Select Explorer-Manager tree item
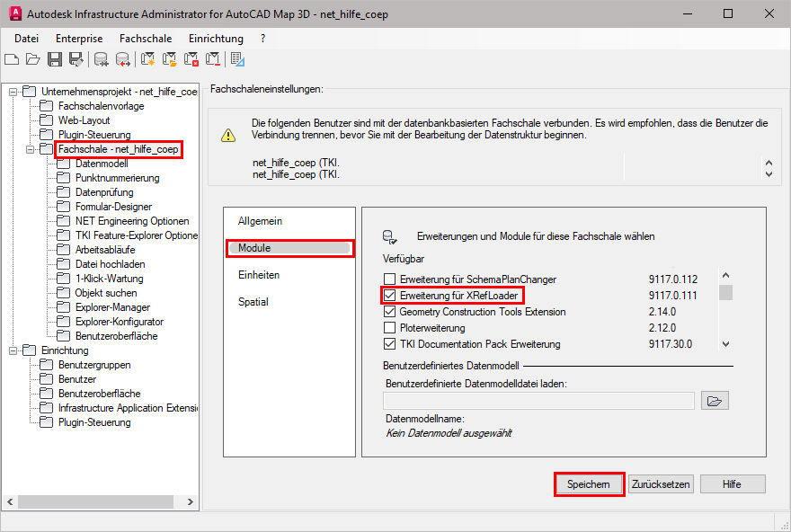This screenshot has height=532, width=791. click(x=112, y=307)
